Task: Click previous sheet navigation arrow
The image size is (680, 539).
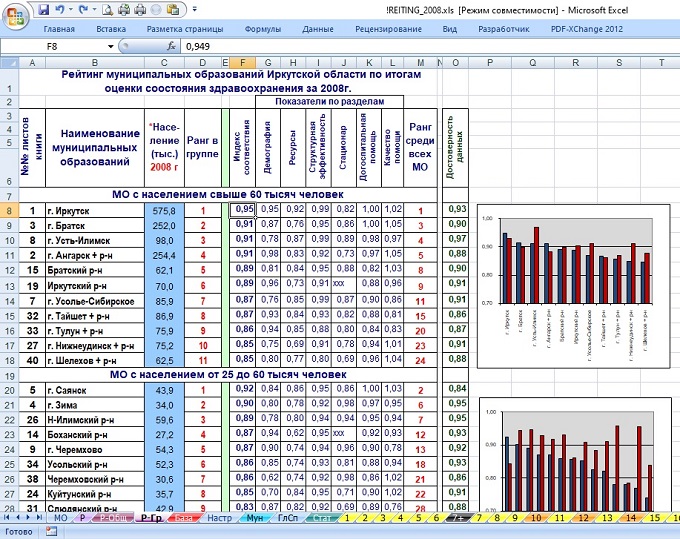Action: tap(18, 517)
